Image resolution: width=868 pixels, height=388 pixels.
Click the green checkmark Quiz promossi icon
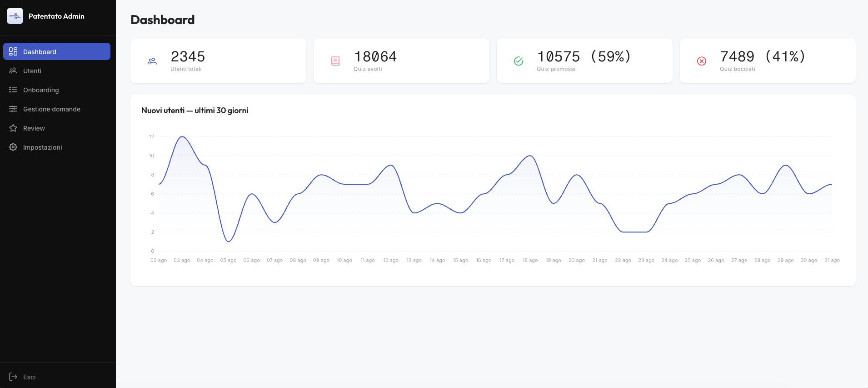(x=519, y=61)
